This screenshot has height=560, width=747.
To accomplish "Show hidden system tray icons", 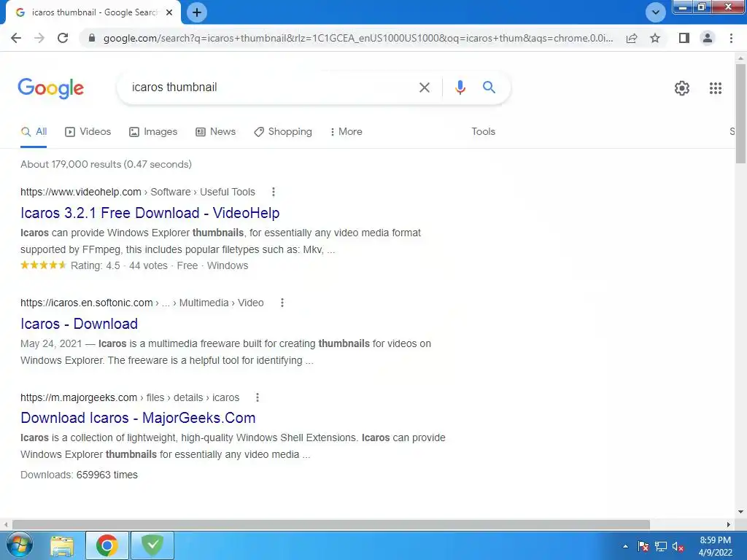I will 625,546.
